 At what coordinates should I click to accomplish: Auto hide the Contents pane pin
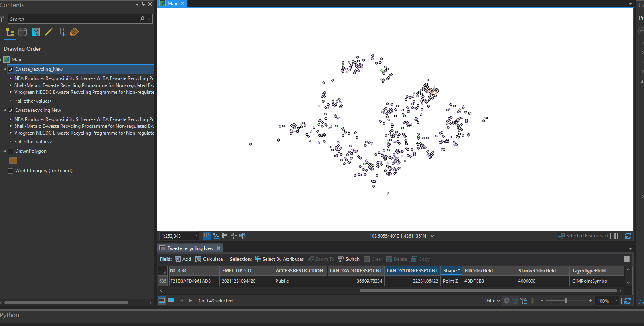pos(144,4)
